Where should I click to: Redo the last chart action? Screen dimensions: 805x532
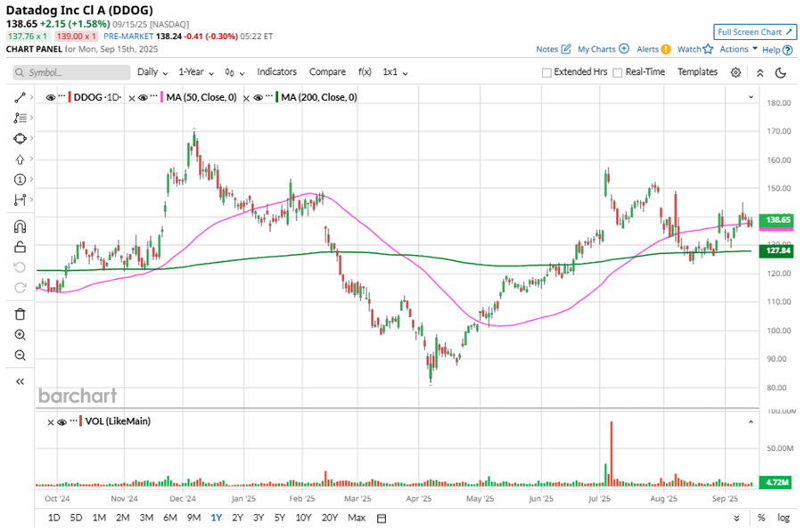20,288
